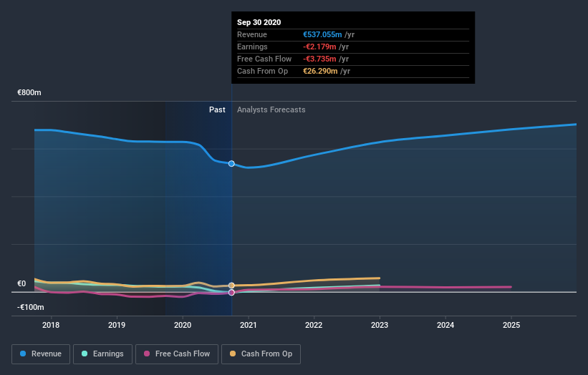This screenshot has height=375, width=588.
Task: Toggle the Cash From Op legend series
Action: click(261, 354)
